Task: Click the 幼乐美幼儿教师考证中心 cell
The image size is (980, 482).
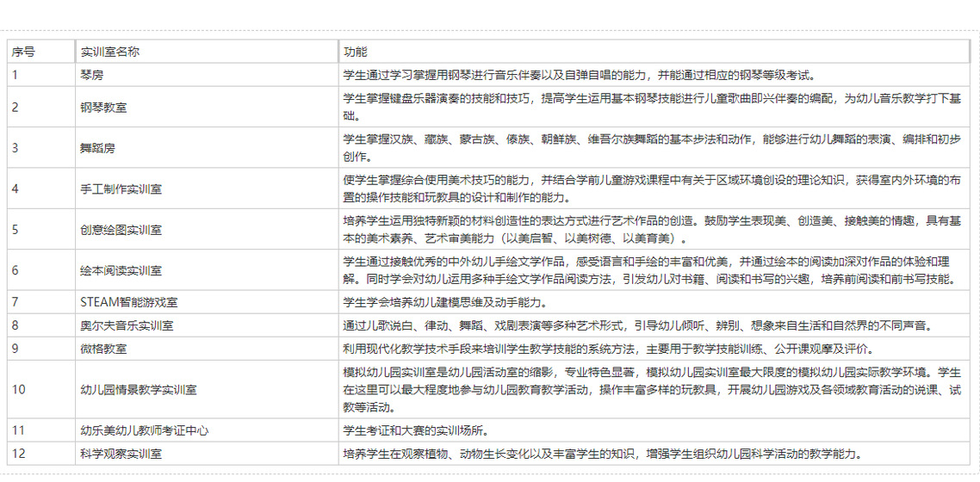Action: point(144,430)
